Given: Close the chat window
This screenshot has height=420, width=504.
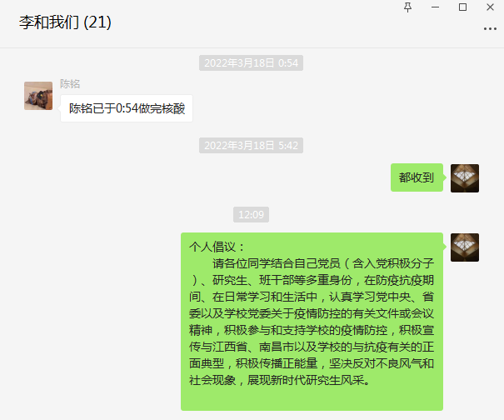Looking at the screenshot, I should pyautogui.click(x=490, y=7).
